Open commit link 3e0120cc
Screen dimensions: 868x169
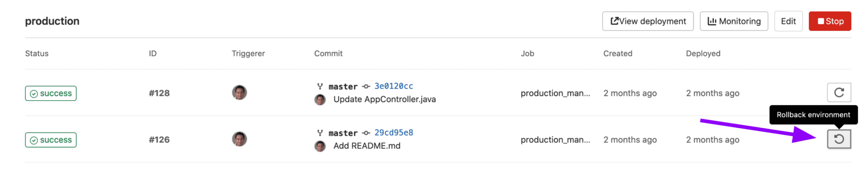(x=394, y=86)
